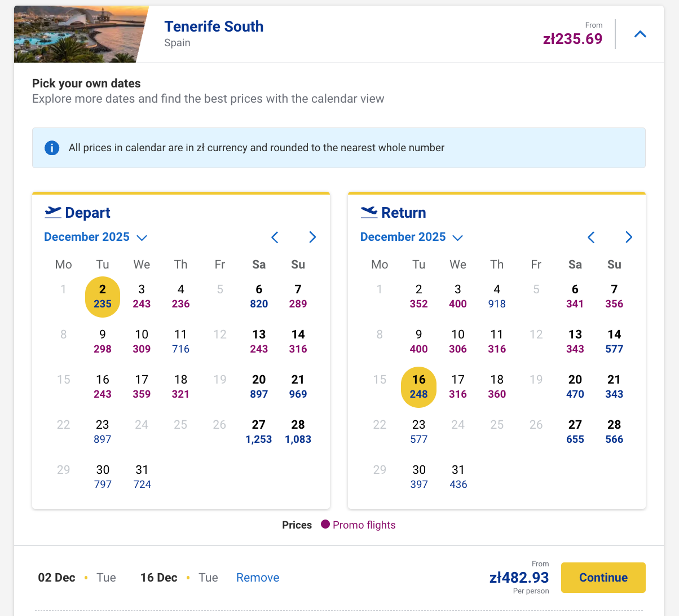Select return on December 30 for 397
Image resolution: width=679 pixels, height=616 pixels.
pyautogui.click(x=419, y=477)
